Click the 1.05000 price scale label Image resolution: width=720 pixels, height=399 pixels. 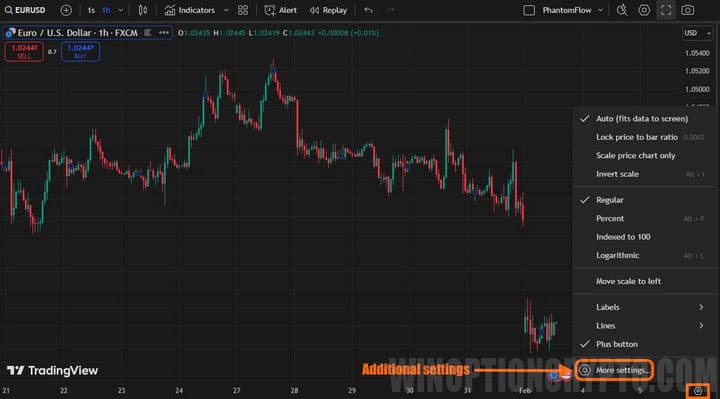[x=697, y=90]
